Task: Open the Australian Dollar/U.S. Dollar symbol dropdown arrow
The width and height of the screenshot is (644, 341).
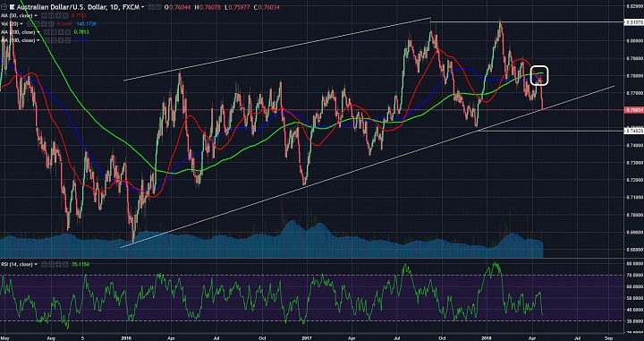Action: pyautogui.click(x=142, y=7)
